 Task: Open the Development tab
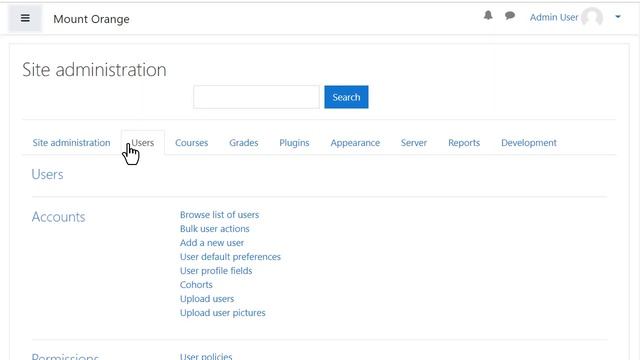click(529, 142)
